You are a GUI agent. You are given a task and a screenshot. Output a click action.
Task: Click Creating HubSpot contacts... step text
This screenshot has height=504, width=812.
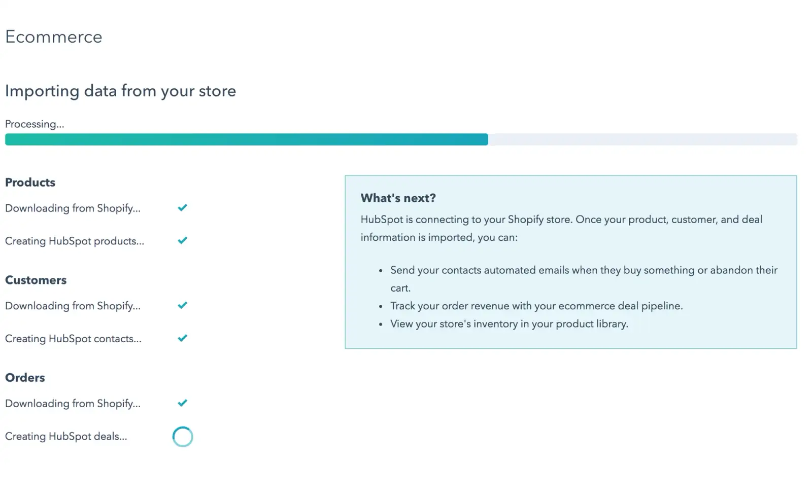point(73,339)
